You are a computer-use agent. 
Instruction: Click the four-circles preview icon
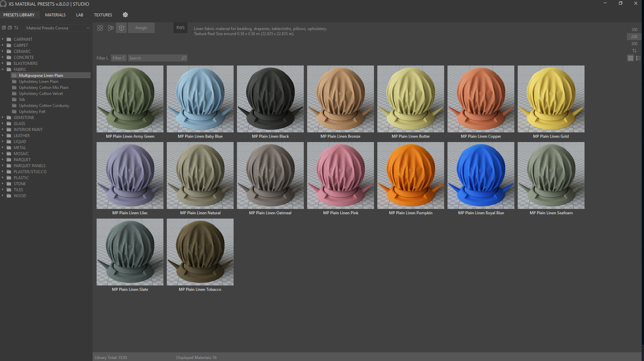[100, 28]
